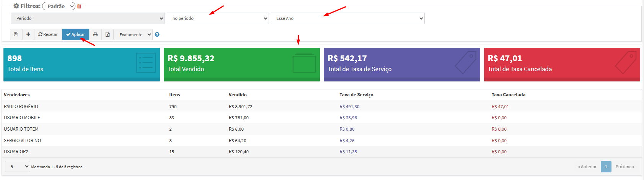Viewport: 644px width, 180px height.
Task: Click the Próxima pagination link
Action: click(x=624, y=167)
